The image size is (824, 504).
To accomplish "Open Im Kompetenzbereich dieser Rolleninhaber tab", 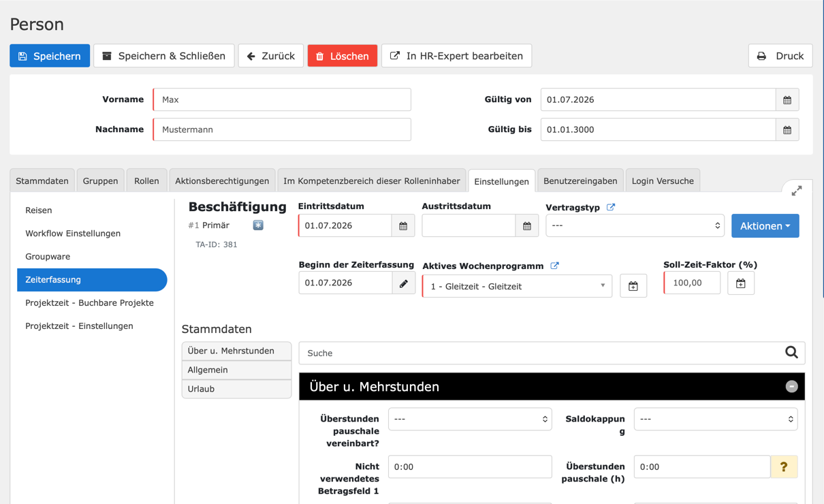I will pos(372,180).
